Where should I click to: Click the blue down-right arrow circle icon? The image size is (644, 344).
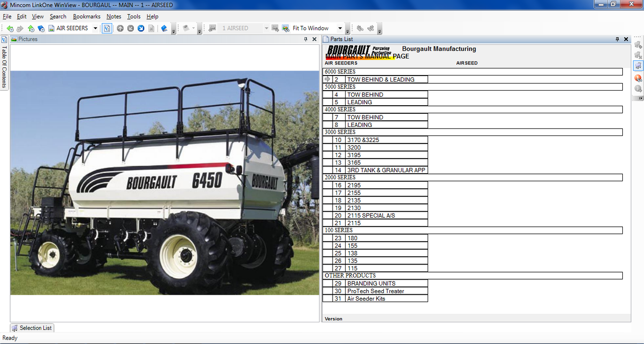[x=141, y=28]
